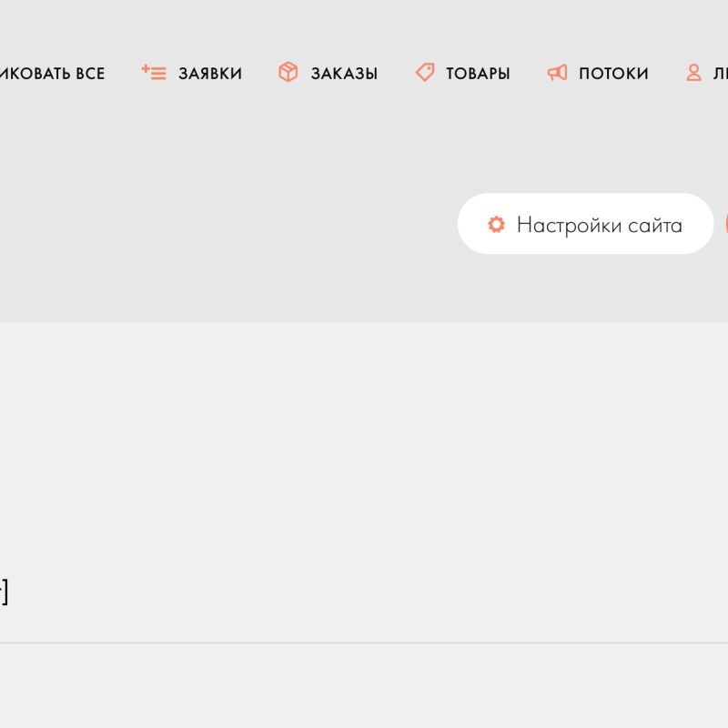Click the empty space below the divider line
728x728 pixels.
pyautogui.click(x=364, y=687)
